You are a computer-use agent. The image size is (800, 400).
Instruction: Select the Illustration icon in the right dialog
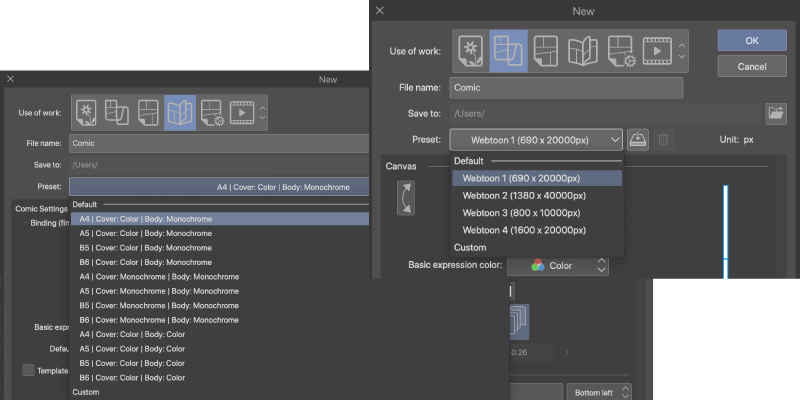click(470, 50)
